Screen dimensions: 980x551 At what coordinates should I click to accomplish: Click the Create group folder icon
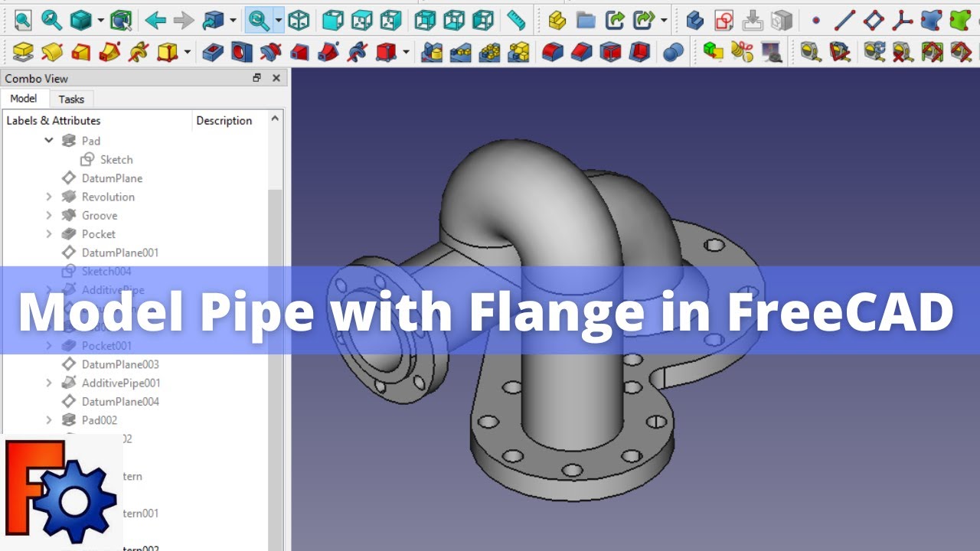[586, 20]
